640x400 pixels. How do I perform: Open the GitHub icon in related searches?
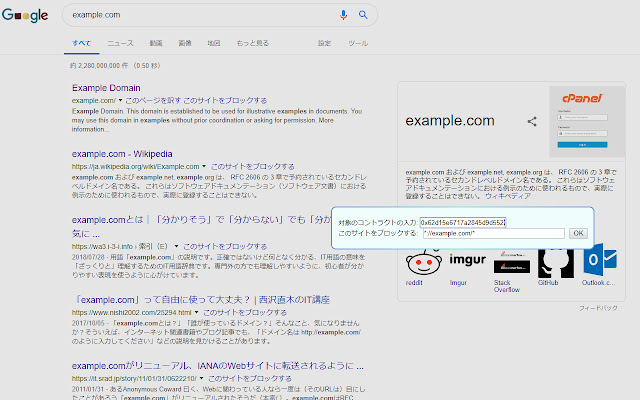(556, 263)
